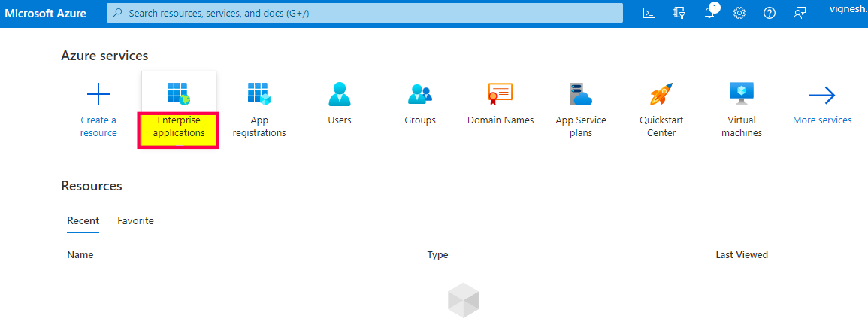This screenshot has height=319, width=868.
Task: Click Create a resource plus icon
Action: point(98,95)
